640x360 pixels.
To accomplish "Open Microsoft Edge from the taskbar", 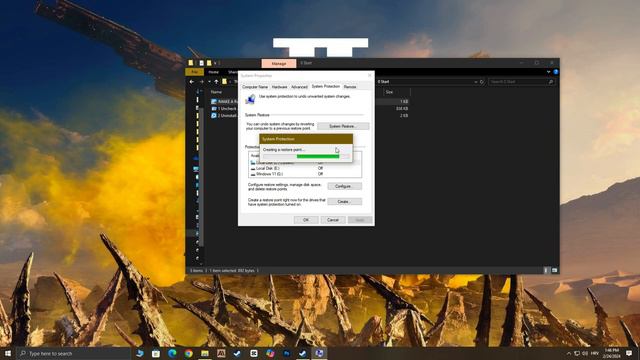I will 172,353.
